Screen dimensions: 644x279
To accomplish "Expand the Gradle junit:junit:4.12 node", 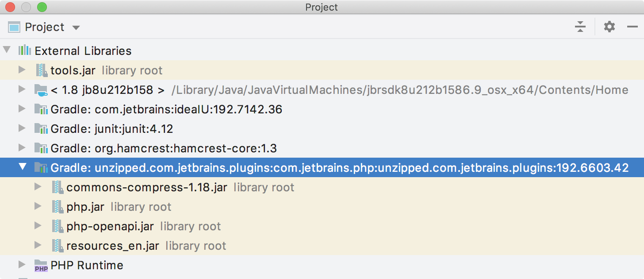I will point(22,128).
